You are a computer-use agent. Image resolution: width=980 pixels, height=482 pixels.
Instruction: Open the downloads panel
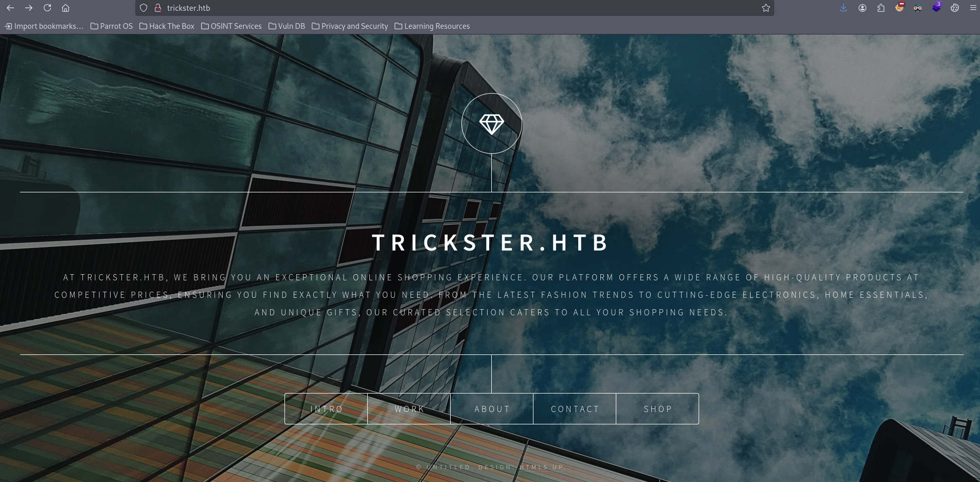[x=844, y=8]
